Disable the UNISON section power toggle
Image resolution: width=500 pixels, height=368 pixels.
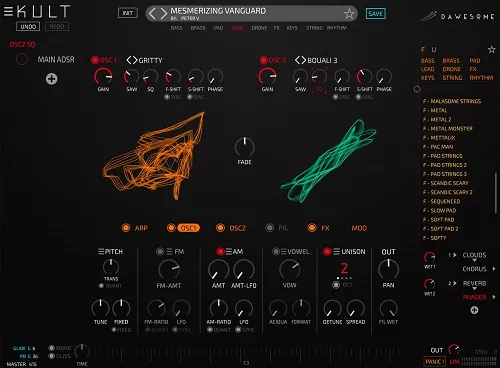327,252
